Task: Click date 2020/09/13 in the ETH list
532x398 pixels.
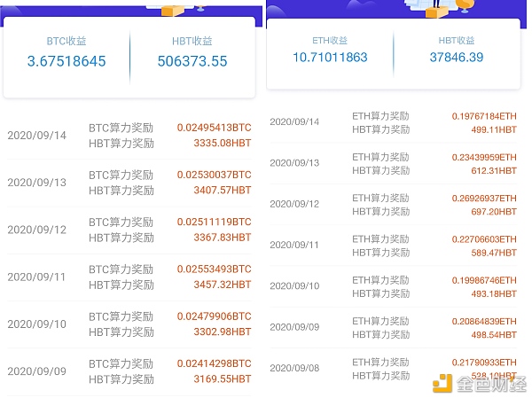Action: point(294,163)
